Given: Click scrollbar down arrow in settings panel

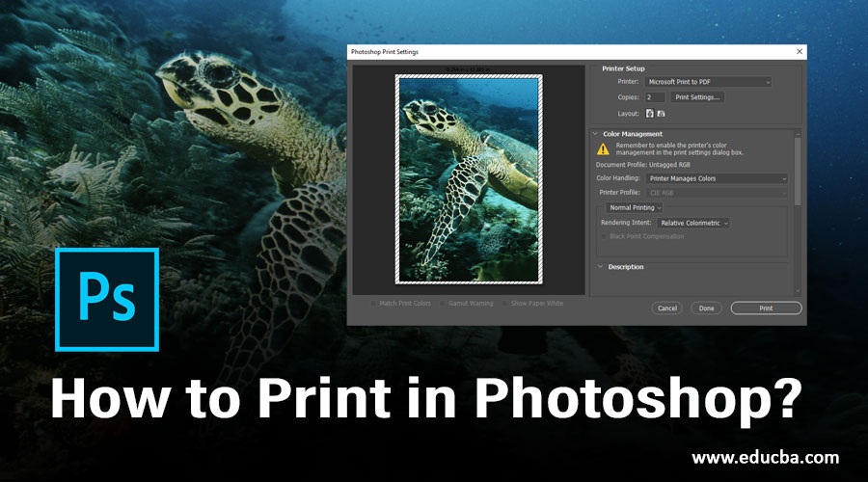Looking at the screenshot, I should [798, 290].
